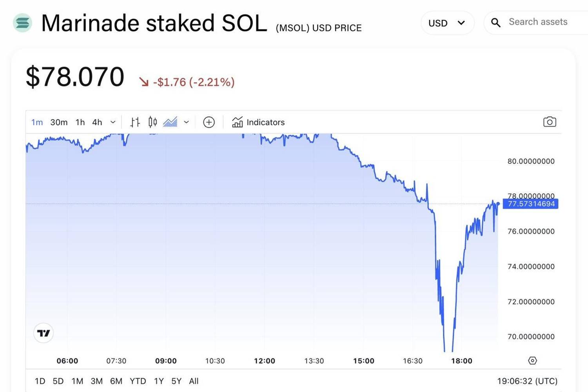Click the Search assets input field
This screenshot has height=392, width=588.
point(538,22)
